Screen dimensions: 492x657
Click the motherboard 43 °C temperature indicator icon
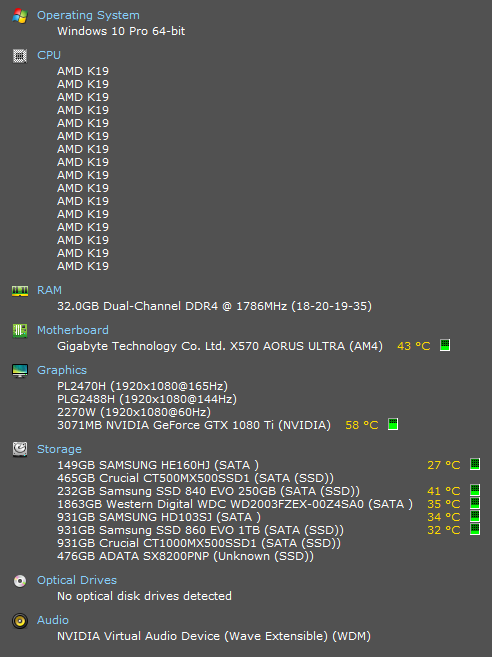(445, 345)
